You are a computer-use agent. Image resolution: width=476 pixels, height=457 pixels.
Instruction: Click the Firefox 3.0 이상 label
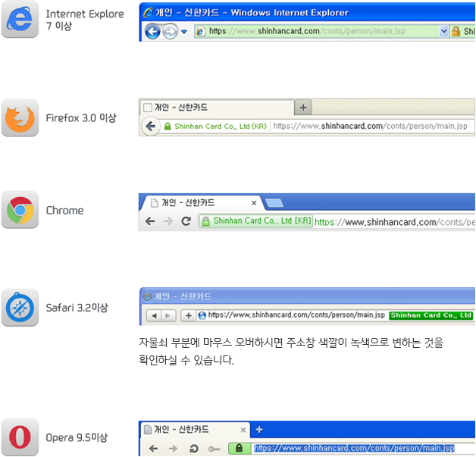pos(81,117)
